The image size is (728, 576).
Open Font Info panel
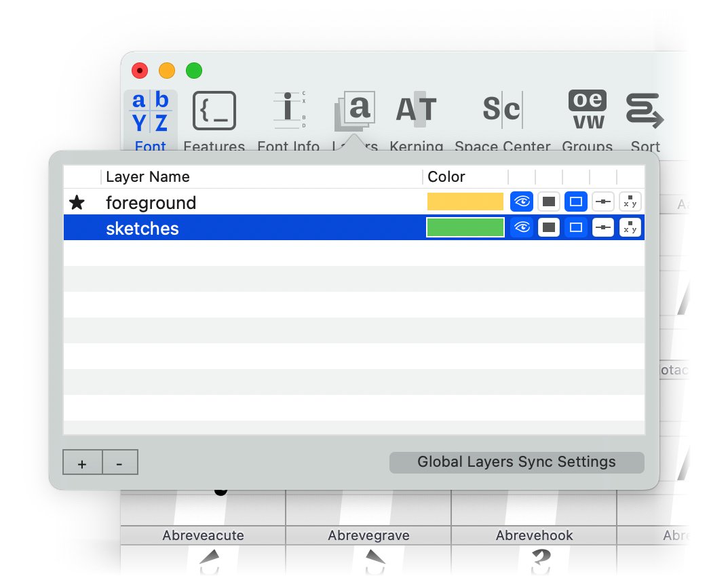pos(288,121)
